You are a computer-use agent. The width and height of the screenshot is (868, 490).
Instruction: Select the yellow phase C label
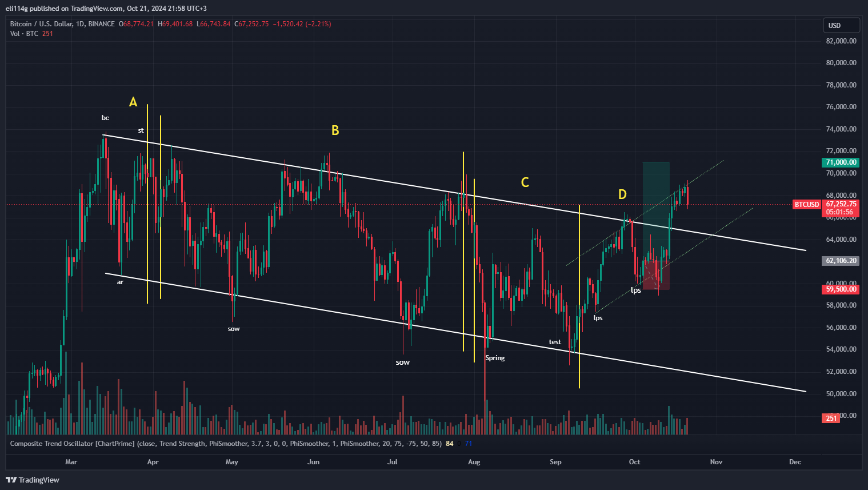pos(525,182)
